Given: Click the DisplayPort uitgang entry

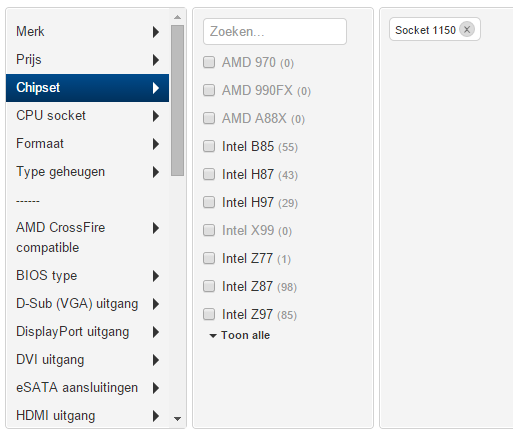Looking at the screenshot, I should [x=87, y=332].
